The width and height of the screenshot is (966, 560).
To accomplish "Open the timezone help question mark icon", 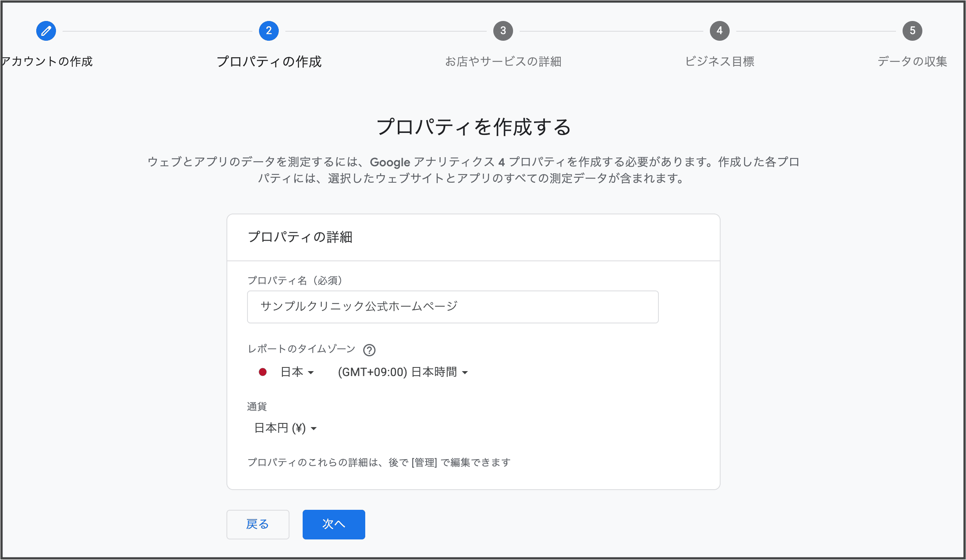I will pyautogui.click(x=369, y=350).
